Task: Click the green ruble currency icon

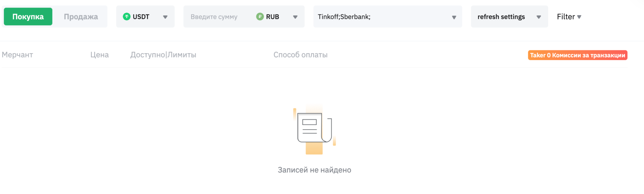Action: [x=260, y=17]
